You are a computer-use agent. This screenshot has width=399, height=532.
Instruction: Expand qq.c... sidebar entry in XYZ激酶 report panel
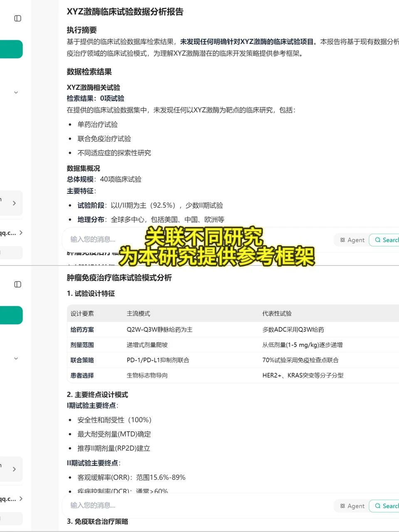11,233
